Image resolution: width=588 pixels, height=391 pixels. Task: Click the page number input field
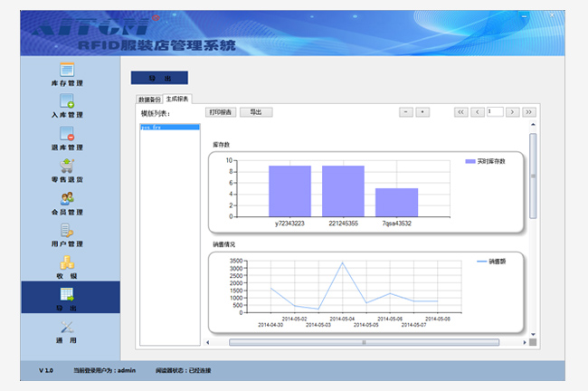point(495,112)
